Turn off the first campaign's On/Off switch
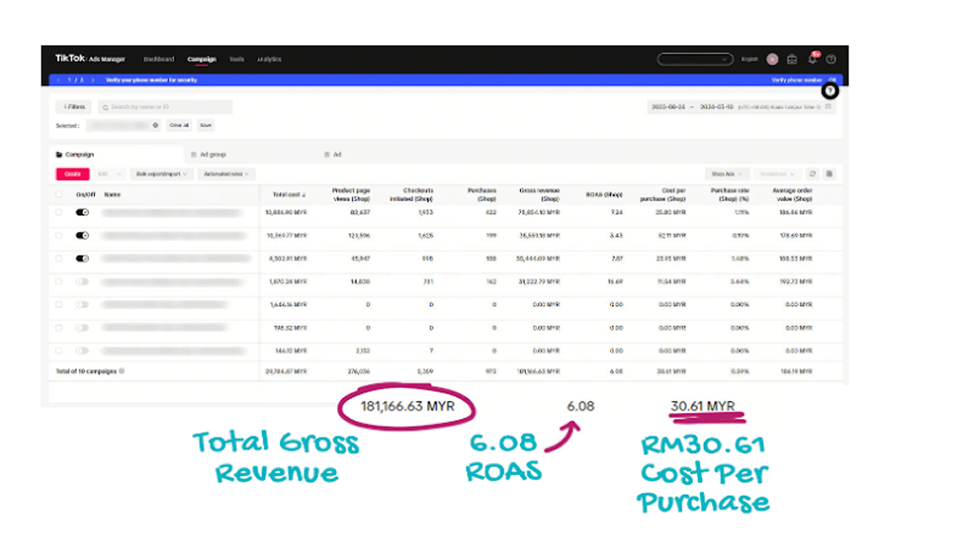 (x=82, y=212)
